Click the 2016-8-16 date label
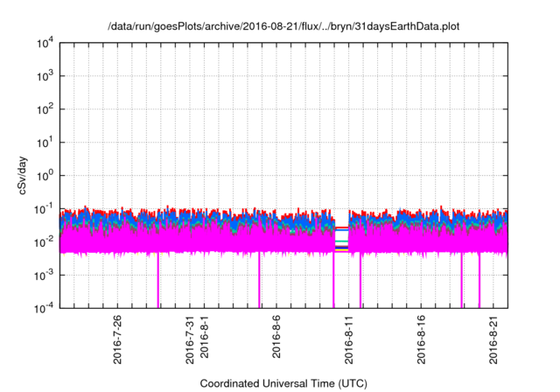 click(421, 339)
